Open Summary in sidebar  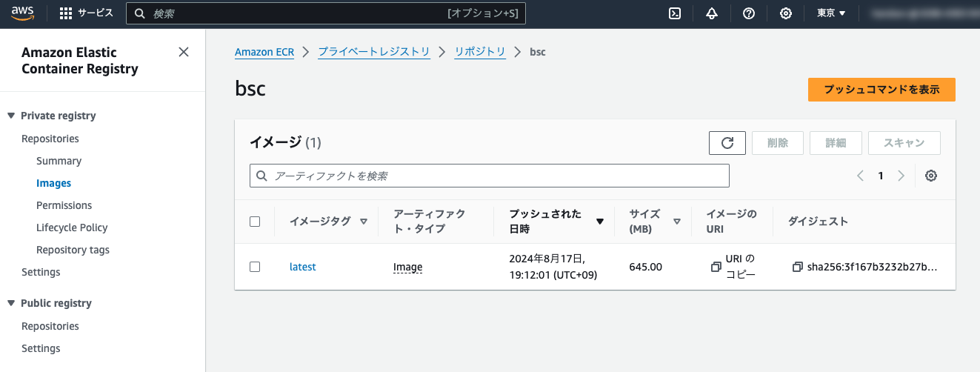pyautogui.click(x=59, y=161)
